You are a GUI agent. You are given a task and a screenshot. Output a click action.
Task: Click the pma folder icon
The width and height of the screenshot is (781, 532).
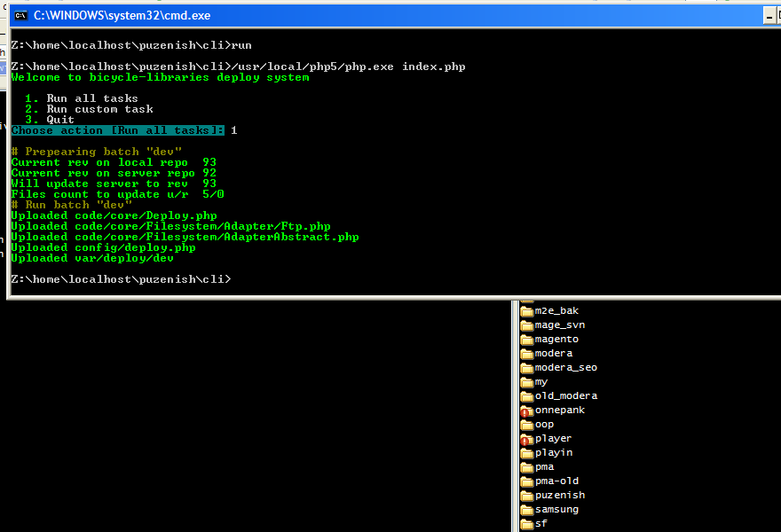(526, 466)
